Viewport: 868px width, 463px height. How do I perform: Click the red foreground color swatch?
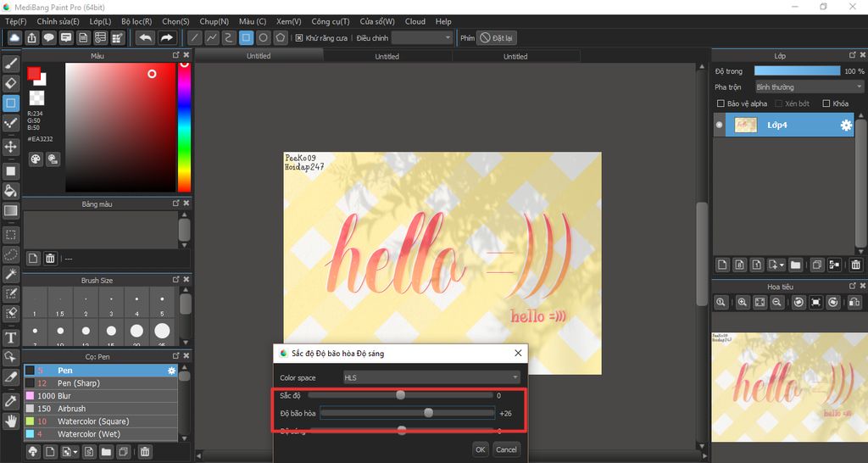[34, 73]
